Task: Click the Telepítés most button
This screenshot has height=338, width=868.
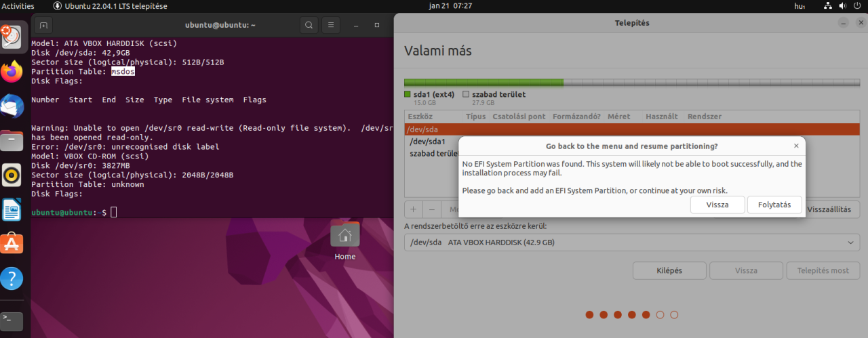Action: tap(823, 270)
